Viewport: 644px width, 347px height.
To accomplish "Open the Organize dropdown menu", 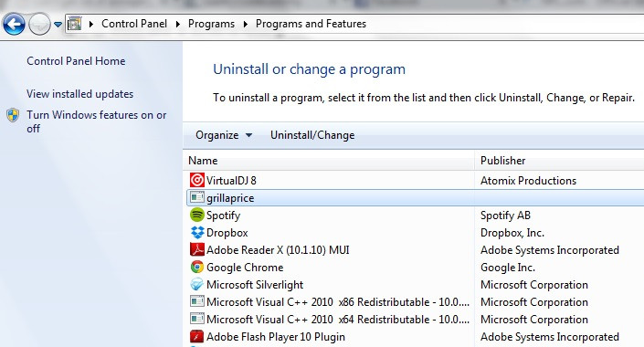I will [x=224, y=135].
